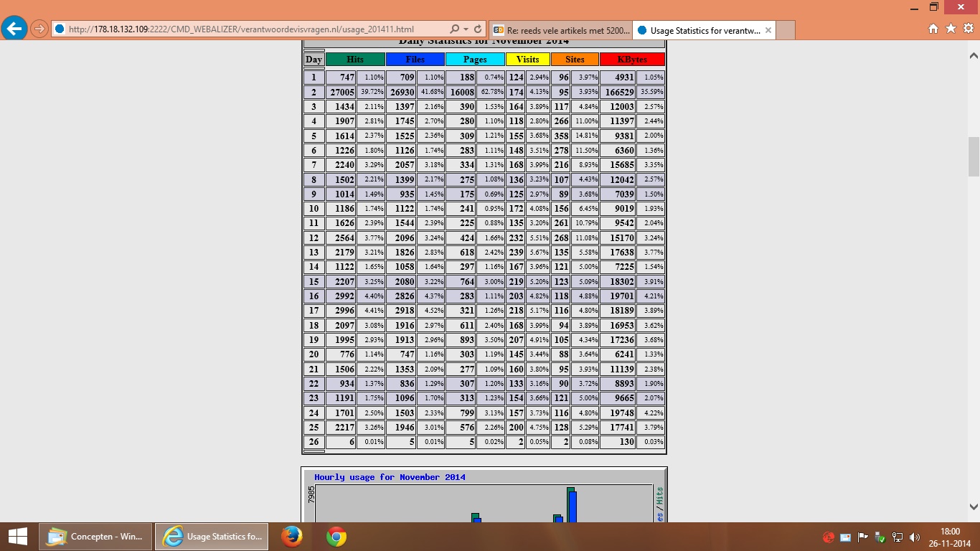Viewport: 980px width, 551px height.
Task: Click the percentage cell 62.78%
Action: pyautogui.click(x=491, y=92)
